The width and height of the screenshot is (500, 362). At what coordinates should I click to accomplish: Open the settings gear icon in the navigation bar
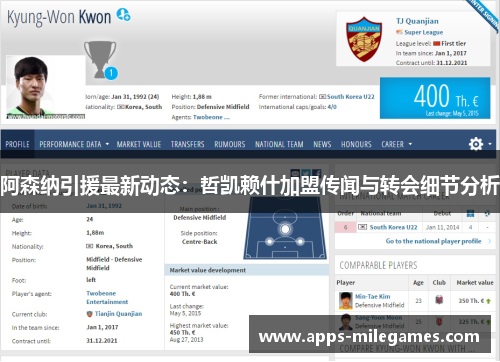point(476,144)
